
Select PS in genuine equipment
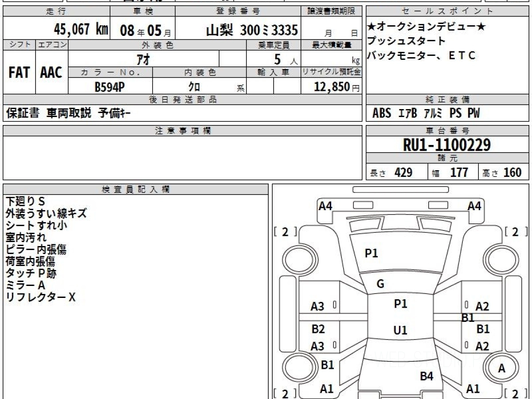tap(455, 113)
